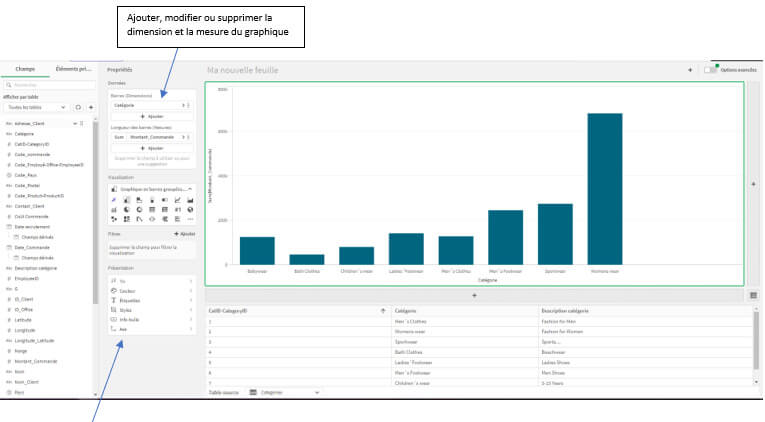
Task: Add chart below the bar chart
Action: (x=474, y=295)
